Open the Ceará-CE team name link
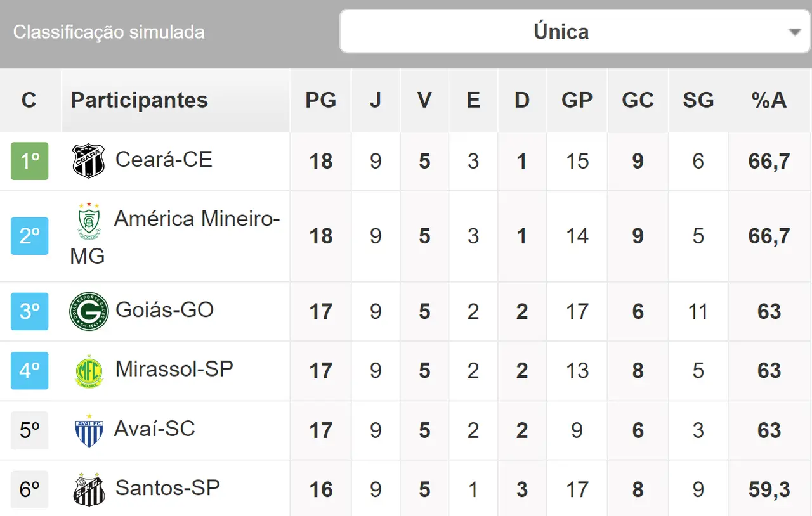 point(164,159)
